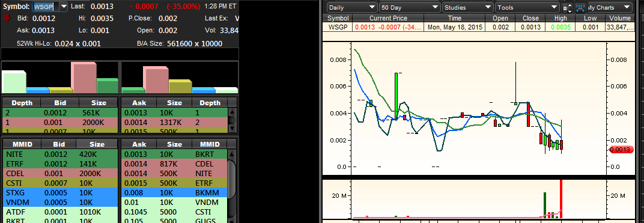Select the VNDM bid row 0.0005
The width and height of the screenshot is (644, 223).
click(60, 202)
